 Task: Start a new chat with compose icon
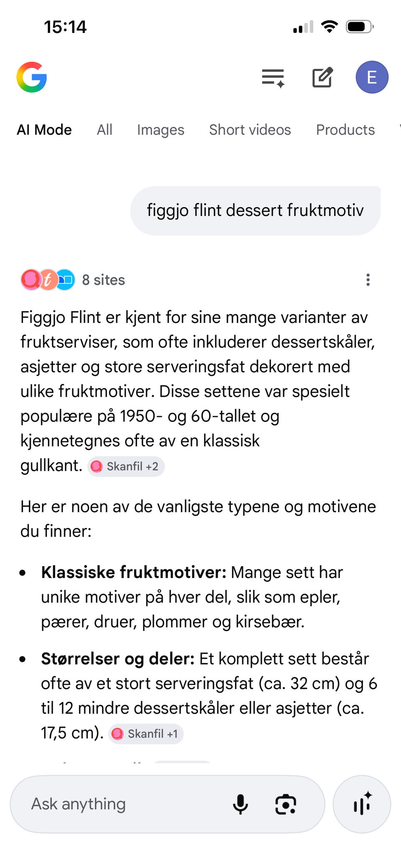(322, 77)
